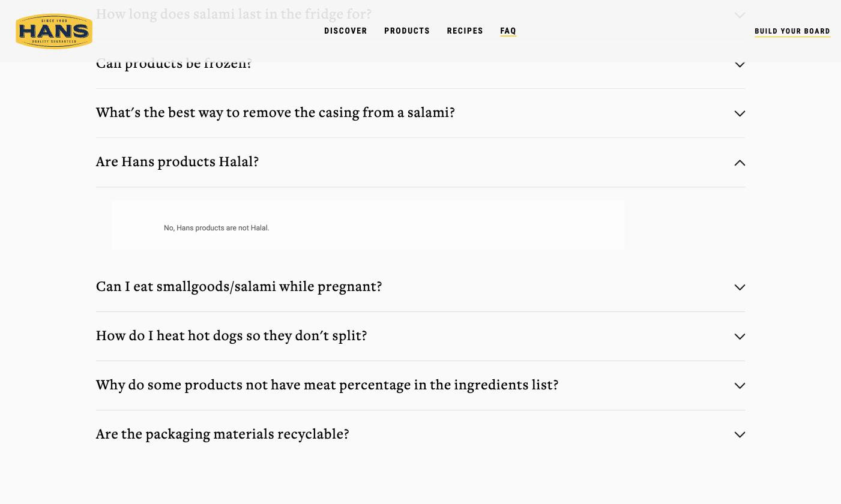This screenshot has width=841, height=504.
Task: Collapse the Halal answer using up chevron
Action: (x=740, y=163)
